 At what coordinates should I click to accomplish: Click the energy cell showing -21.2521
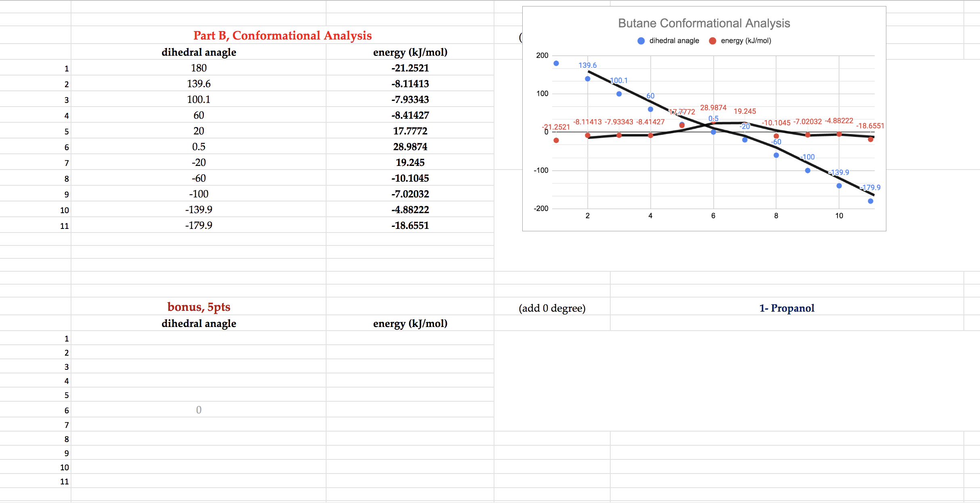click(x=410, y=68)
